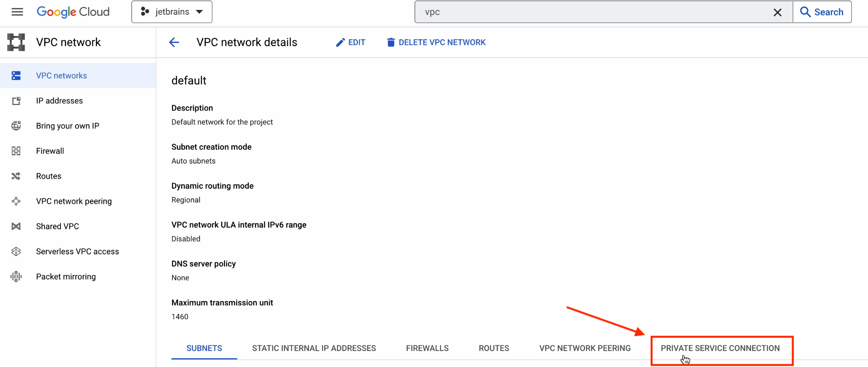Screen dimensions: 868x367
Task: Click the back arrow icon
Action: point(174,42)
